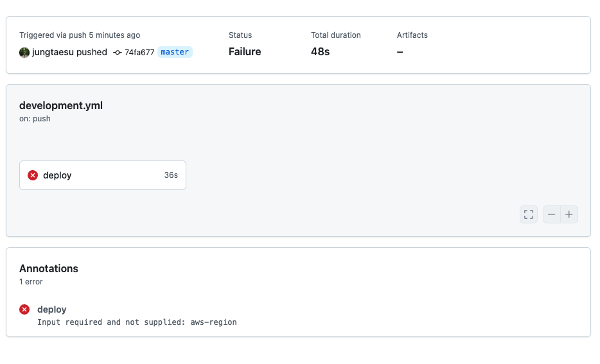
Task: Click the 48s total duration value
Action: (x=321, y=51)
